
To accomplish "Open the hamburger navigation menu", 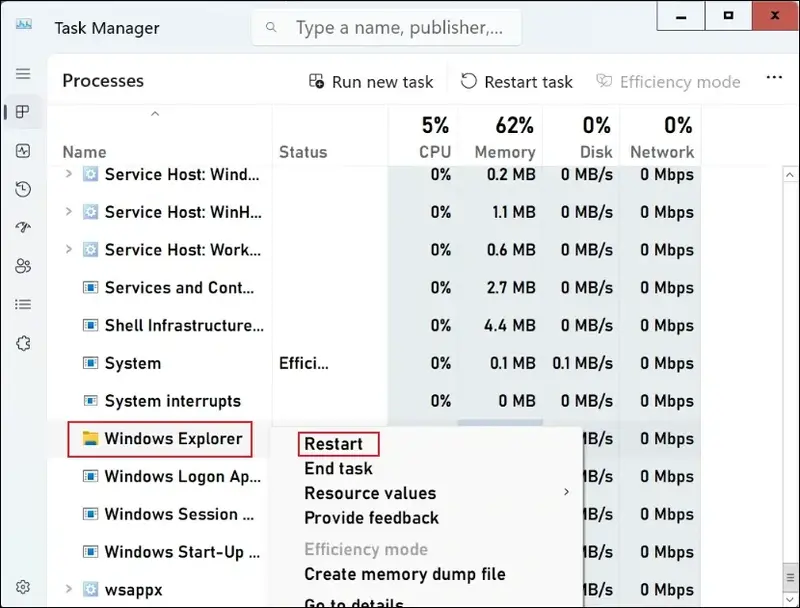I will click(x=23, y=74).
